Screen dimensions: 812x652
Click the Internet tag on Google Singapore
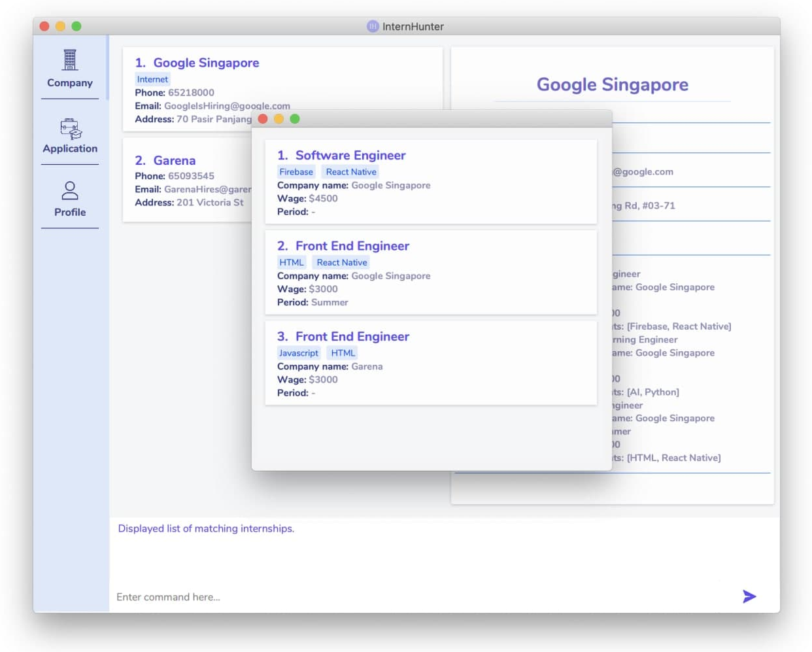click(x=152, y=79)
